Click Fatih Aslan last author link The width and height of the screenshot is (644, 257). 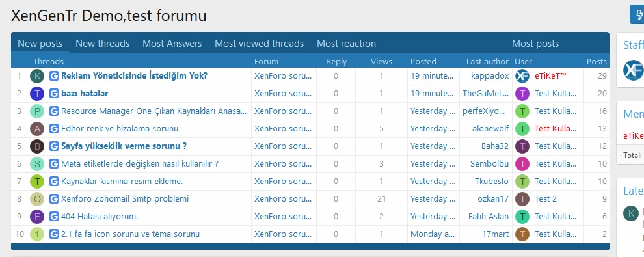(x=489, y=217)
